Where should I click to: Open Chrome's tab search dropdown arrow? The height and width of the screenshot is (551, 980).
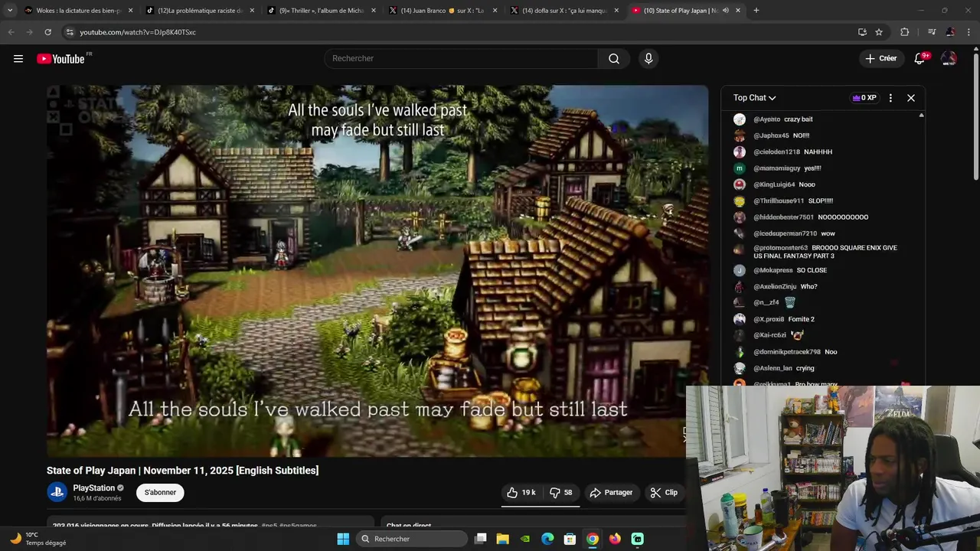tap(10, 11)
